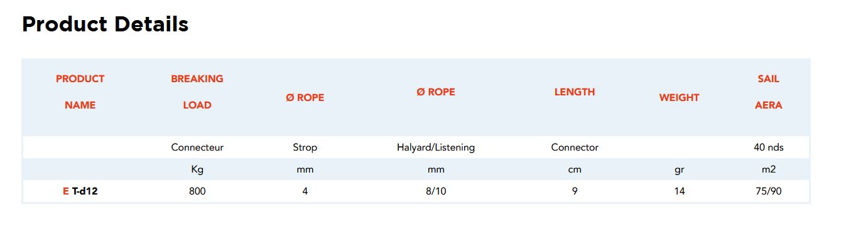Select the LENGTH column header
This screenshot has width=868, height=251.
(575, 92)
